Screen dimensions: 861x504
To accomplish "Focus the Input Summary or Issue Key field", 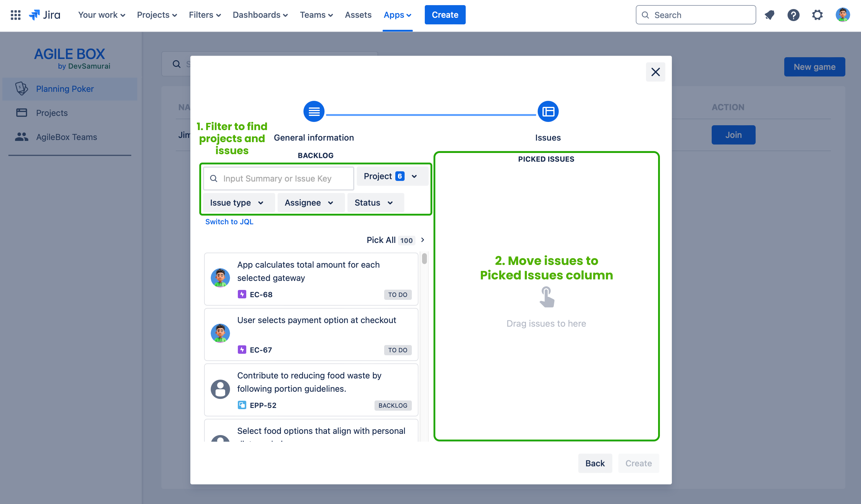I will [x=278, y=178].
